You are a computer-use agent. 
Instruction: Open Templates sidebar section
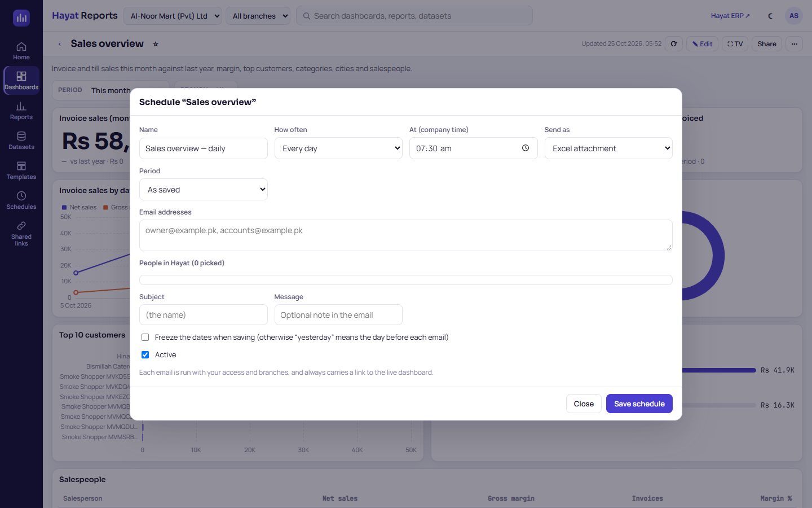21,170
